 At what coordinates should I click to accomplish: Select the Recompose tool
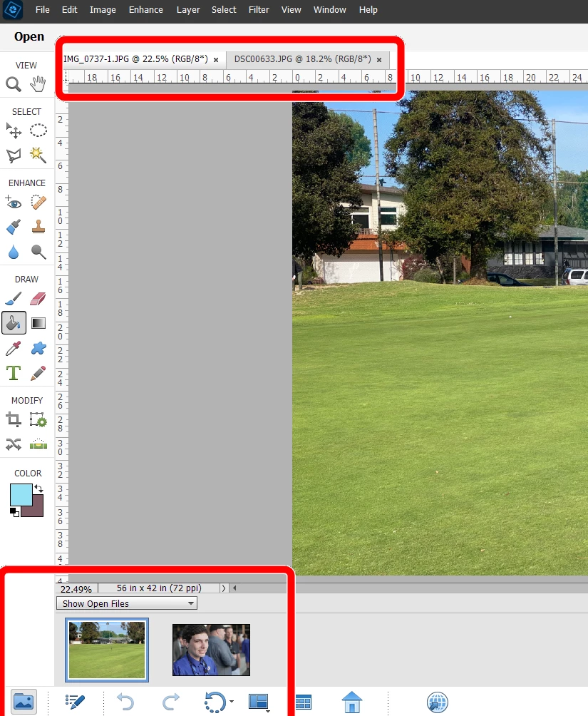coord(38,419)
